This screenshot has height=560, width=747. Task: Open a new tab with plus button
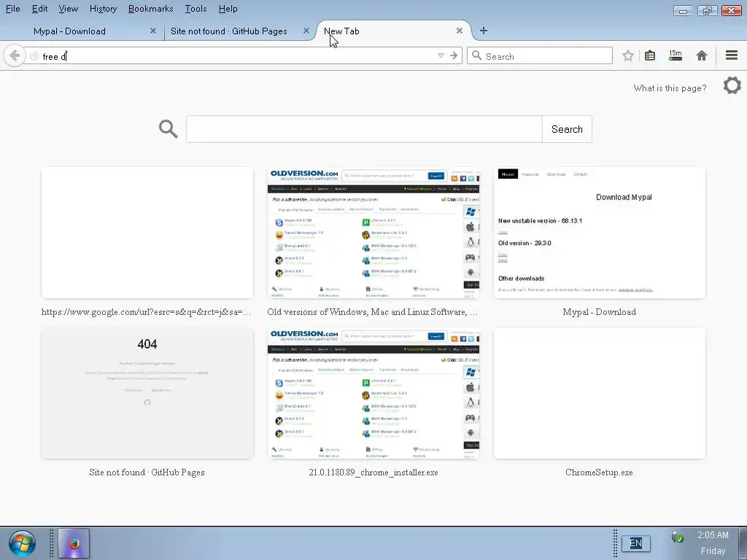coord(483,31)
